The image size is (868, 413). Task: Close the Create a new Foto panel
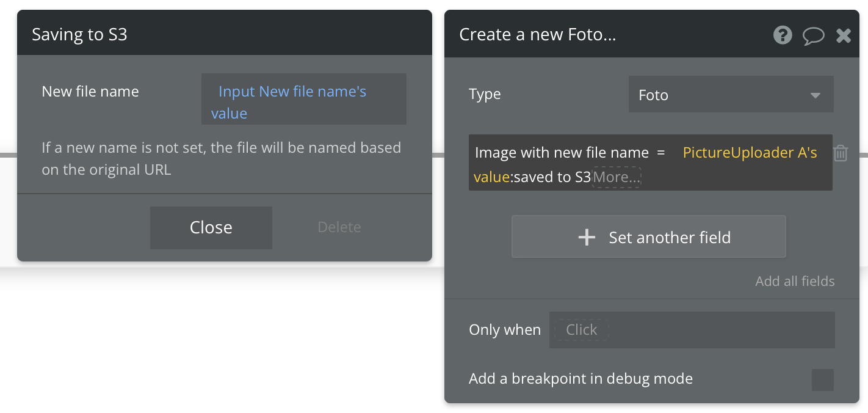844,35
